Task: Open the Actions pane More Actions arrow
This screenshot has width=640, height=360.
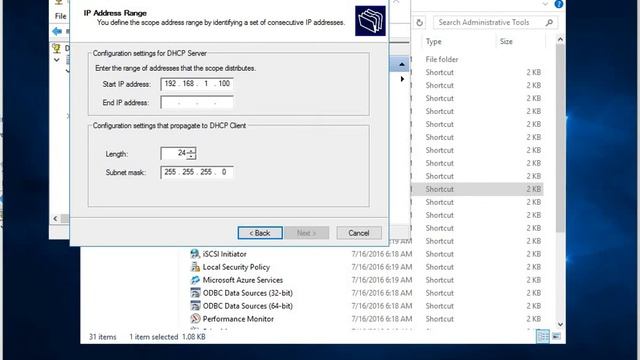Action: coord(402,79)
